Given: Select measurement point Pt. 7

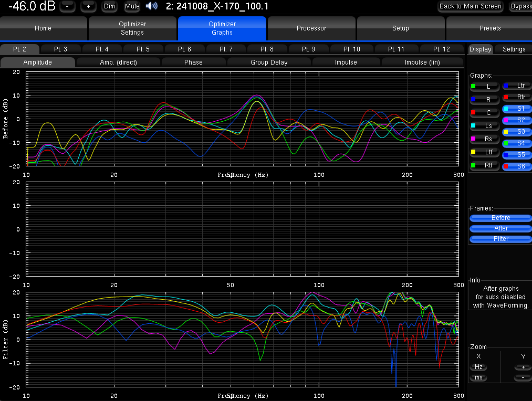Looking at the screenshot, I should click(226, 49).
